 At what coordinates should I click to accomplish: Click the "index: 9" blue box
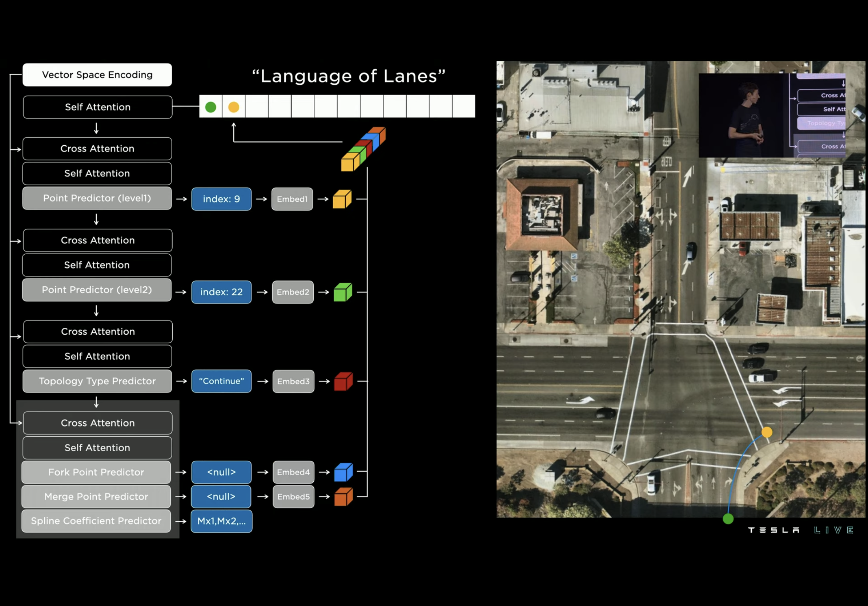pos(221,199)
